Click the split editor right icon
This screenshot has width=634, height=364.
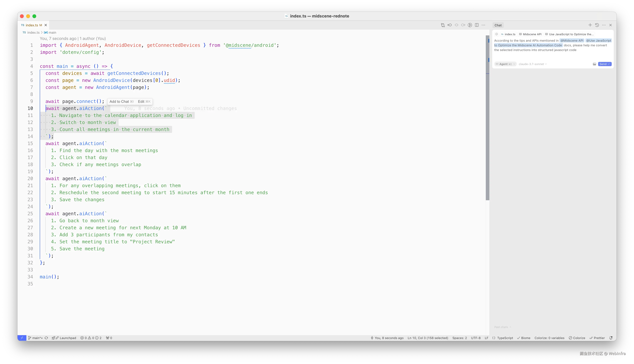click(477, 25)
